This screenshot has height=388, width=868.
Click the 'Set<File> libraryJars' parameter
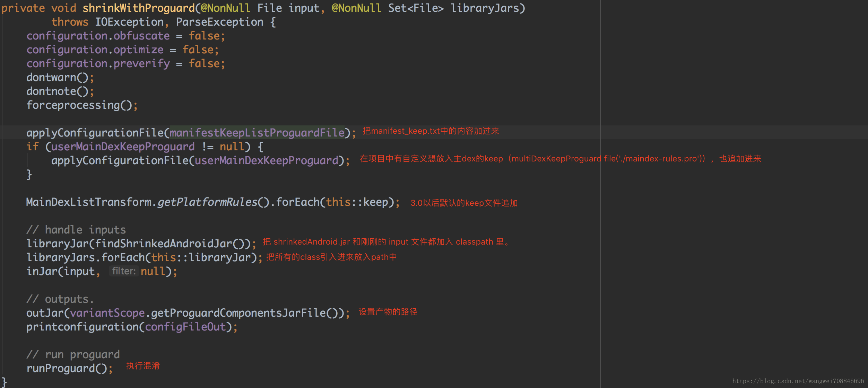[x=453, y=8]
